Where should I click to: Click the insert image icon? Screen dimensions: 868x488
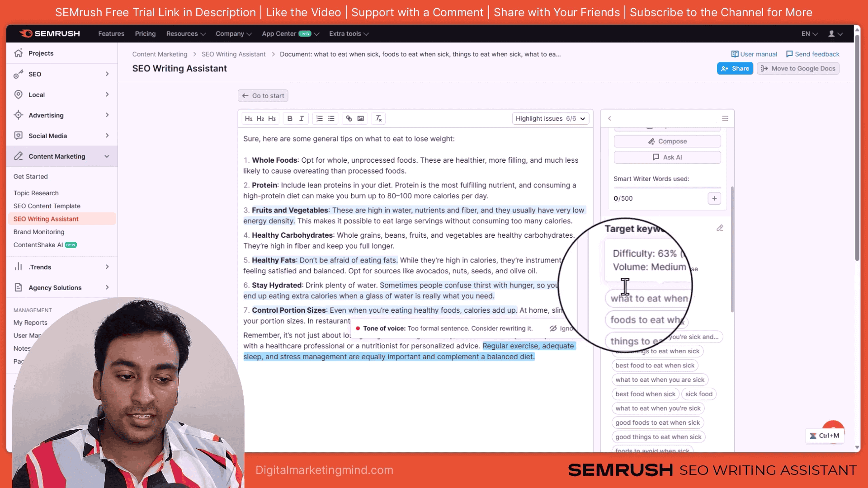click(361, 118)
